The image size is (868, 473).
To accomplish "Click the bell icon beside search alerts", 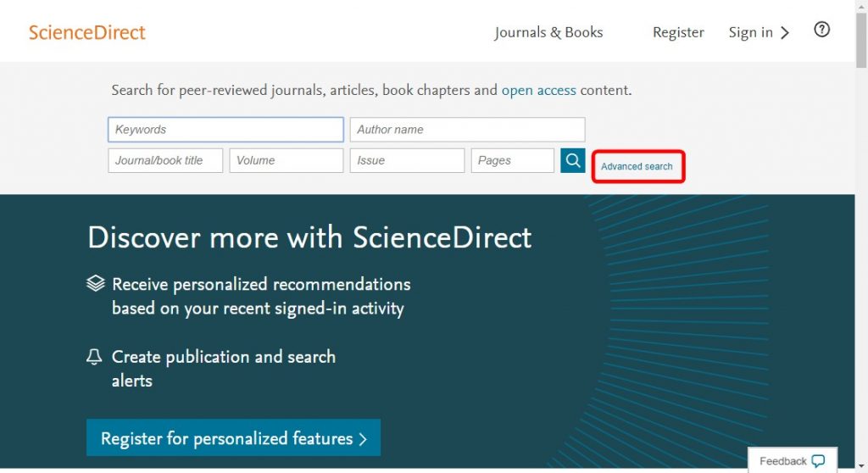I will click(x=94, y=357).
